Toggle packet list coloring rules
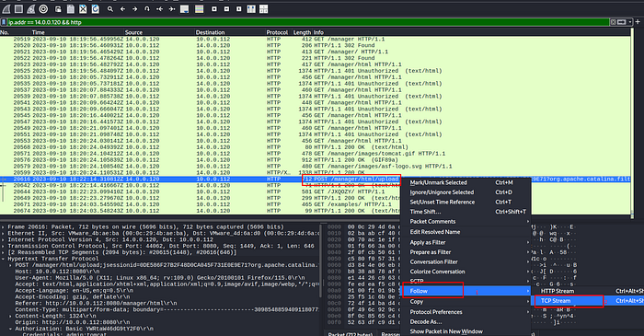The height and width of the screenshot is (336, 644). pyautogui.click(x=200, y=8)
